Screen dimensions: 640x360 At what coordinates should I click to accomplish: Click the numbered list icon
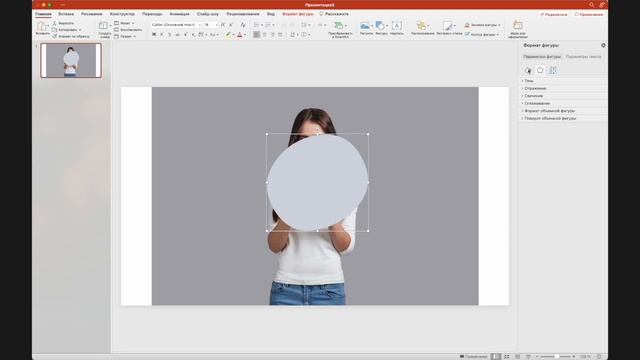pos(269,25)
